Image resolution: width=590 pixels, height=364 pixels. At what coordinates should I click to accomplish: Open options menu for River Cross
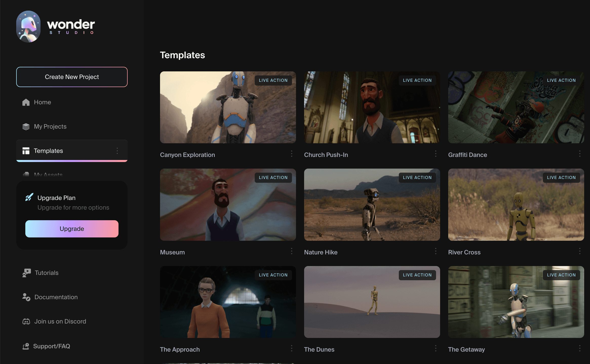tap(580, 251)
